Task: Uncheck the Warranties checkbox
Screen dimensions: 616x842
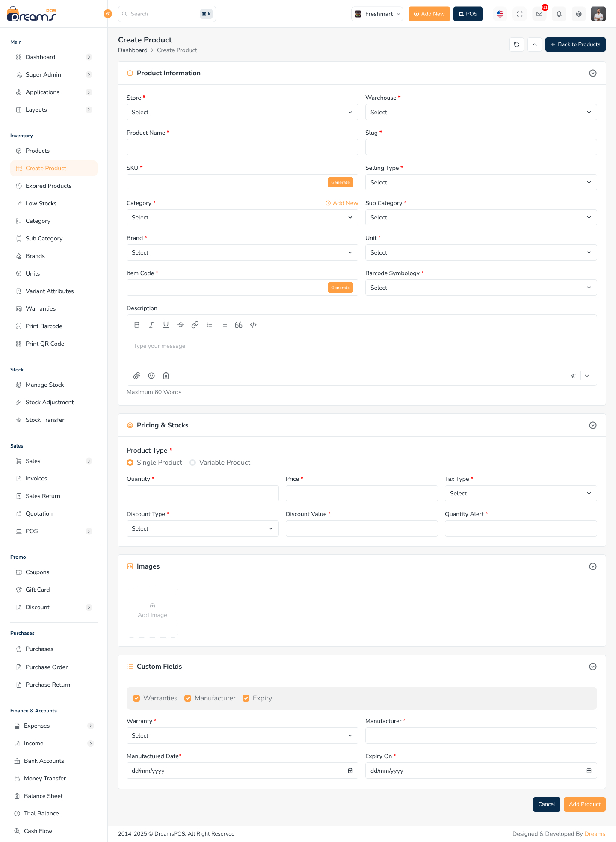Action: [x=137, y=698]
